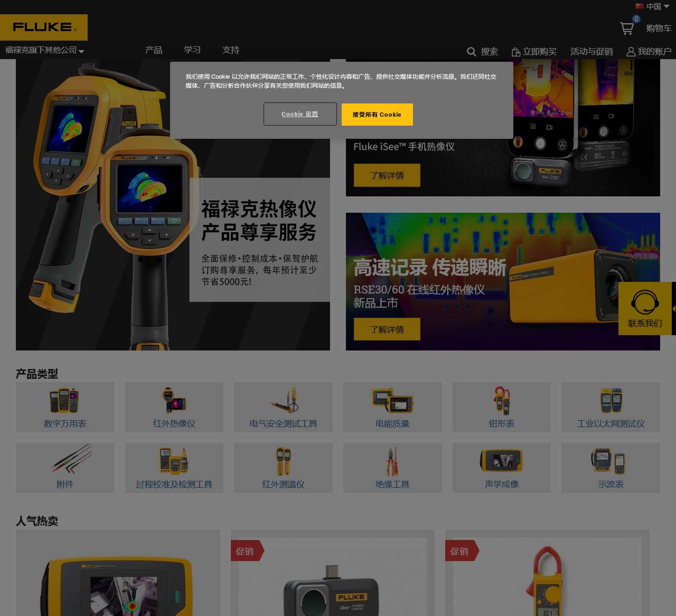
Task: Open the 支持 menu
Action: point(231,50)
